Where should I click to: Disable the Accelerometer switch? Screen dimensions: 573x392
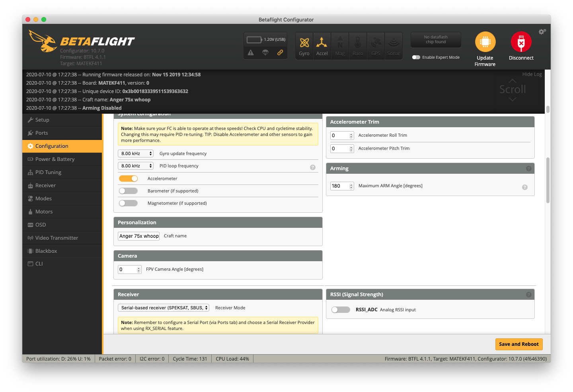click(x=128, y=179)
